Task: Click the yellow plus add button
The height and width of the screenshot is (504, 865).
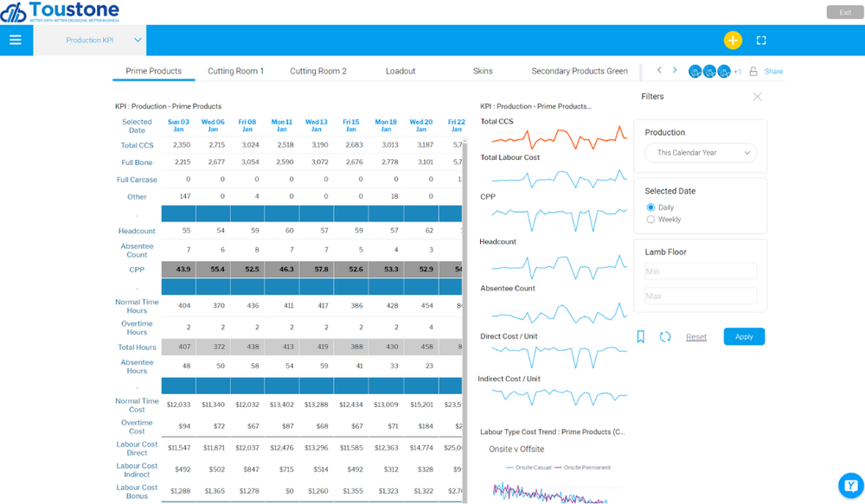Action: click(733, 41)
